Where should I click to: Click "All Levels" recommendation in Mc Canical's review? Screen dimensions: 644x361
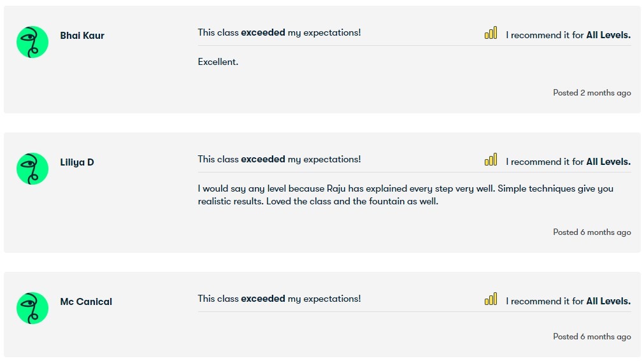point(608,301)
